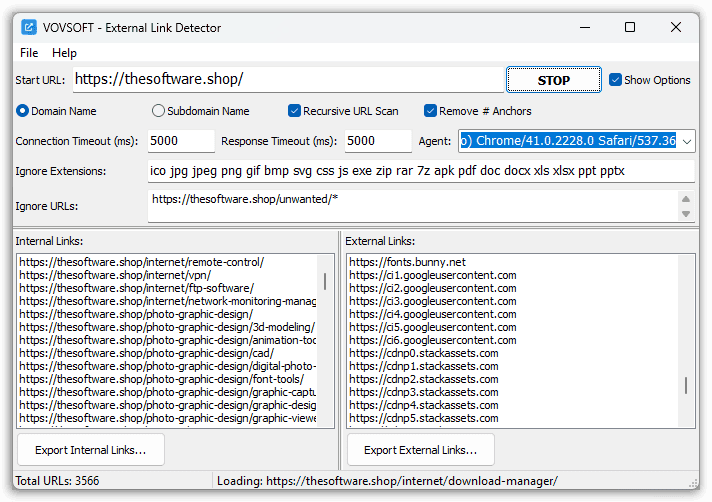The height and width of the screenshot is (502, 712).
Task: Select the 3d-modeling/ internal link
Action: coord(167,327)
